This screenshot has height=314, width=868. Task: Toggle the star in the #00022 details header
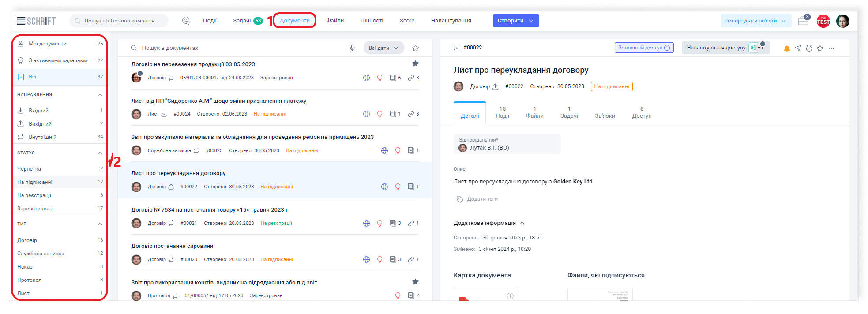pyautogui.click(x=820, y=49)
